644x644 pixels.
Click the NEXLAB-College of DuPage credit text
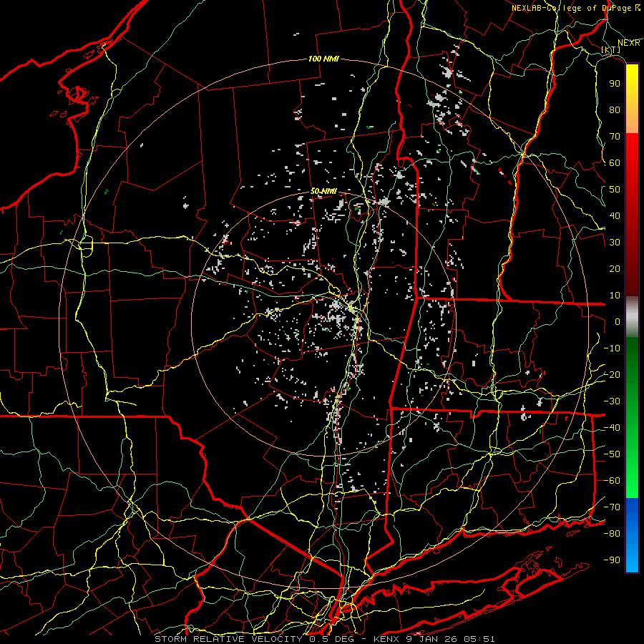coord(571,8)
